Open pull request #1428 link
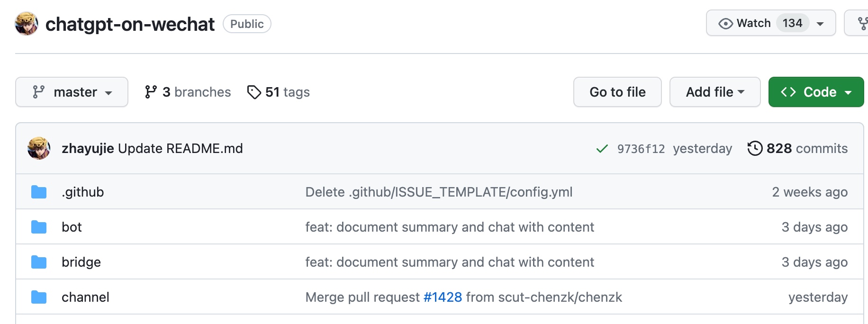868x324 pixels. pos(443,297)
